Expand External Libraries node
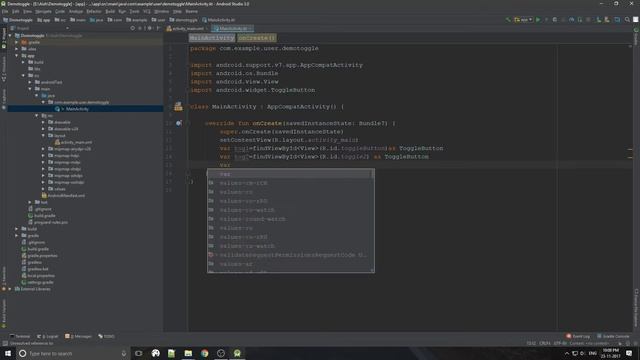 click(10, 289)
